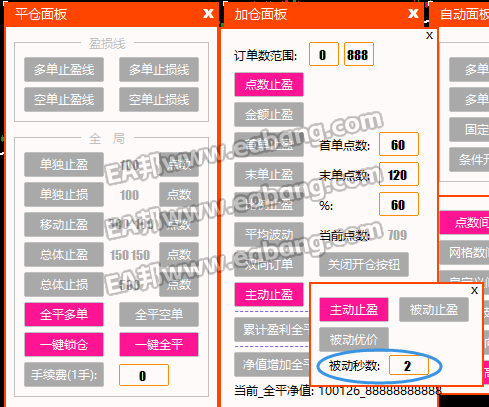Enable 单独止损 in 平仓面板

(x=64, y=194)
